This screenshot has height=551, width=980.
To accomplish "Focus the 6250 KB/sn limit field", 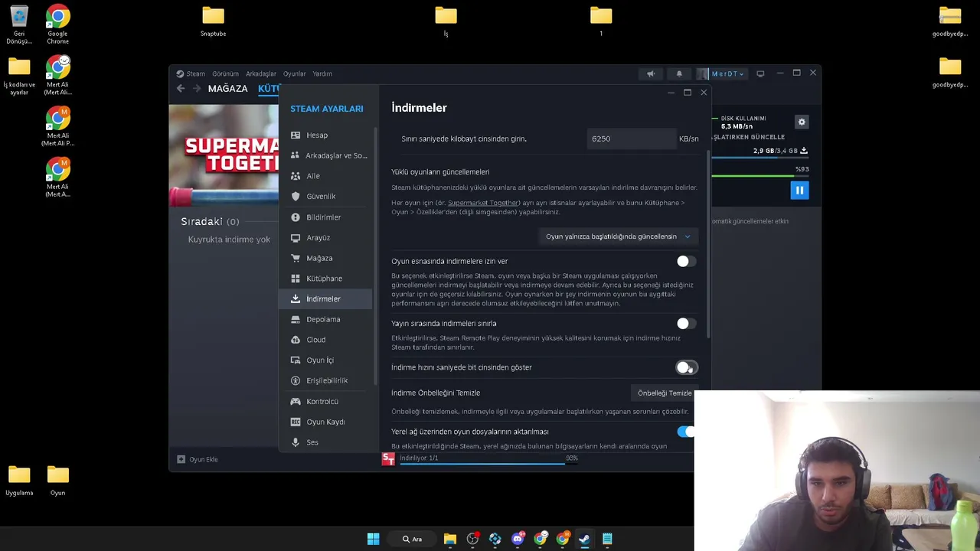I will [x=631, y=139].
